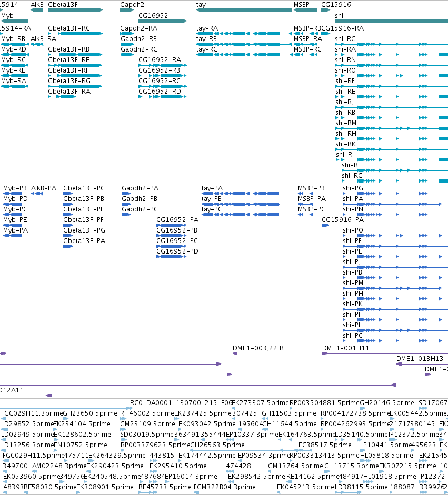This screenshot has width=448, height=495.
Task: Select protein tay-PA
Action: (241, 194)
